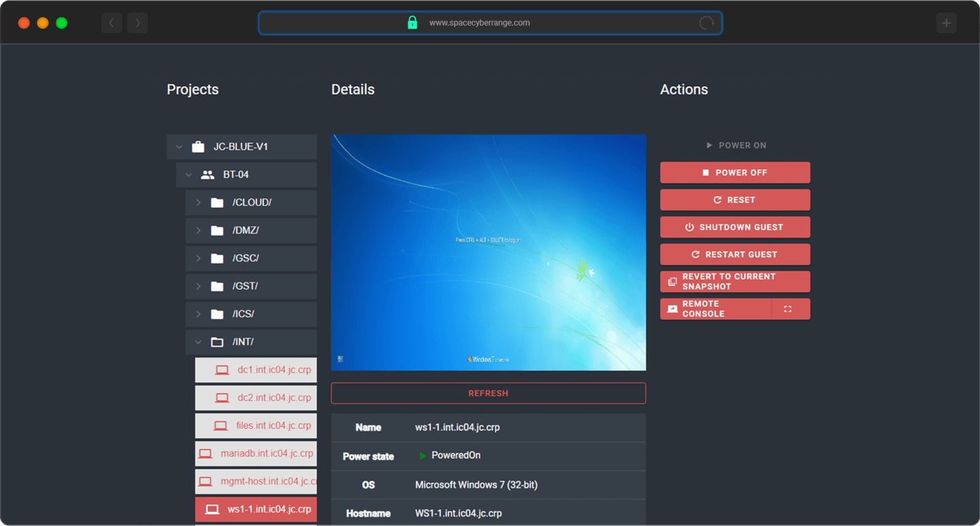Image resolution: width=980 pixels, height=526 pixels.
Task: Open a new browser tab with plus icon
Action: [x=946, y=23]
